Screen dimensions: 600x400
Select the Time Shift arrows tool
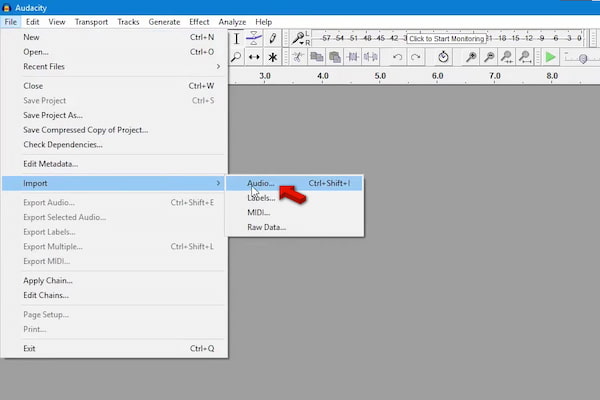(254, 57)
